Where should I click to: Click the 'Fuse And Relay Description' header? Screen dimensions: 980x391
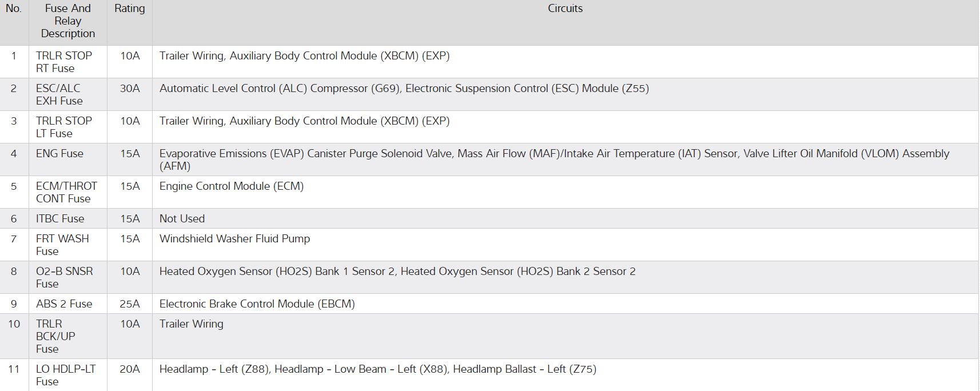pos(67,21)
